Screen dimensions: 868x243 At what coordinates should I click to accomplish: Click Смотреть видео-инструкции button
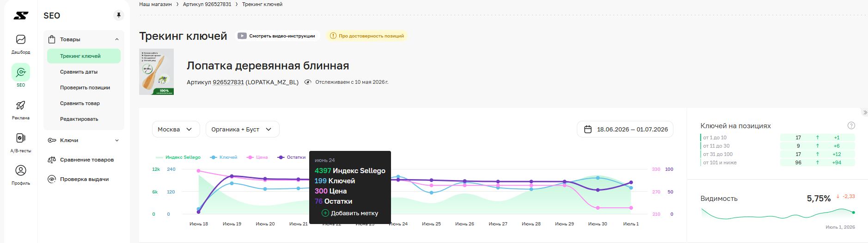[x=277, y=36]
